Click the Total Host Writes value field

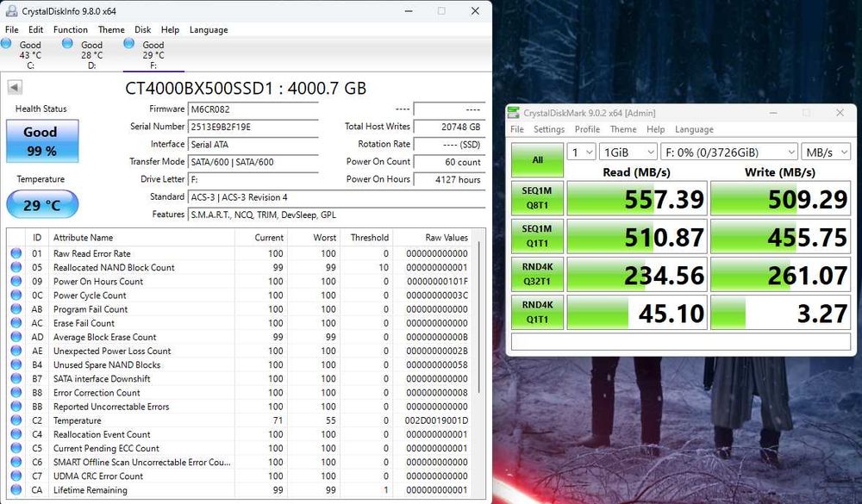pos(449,127)
